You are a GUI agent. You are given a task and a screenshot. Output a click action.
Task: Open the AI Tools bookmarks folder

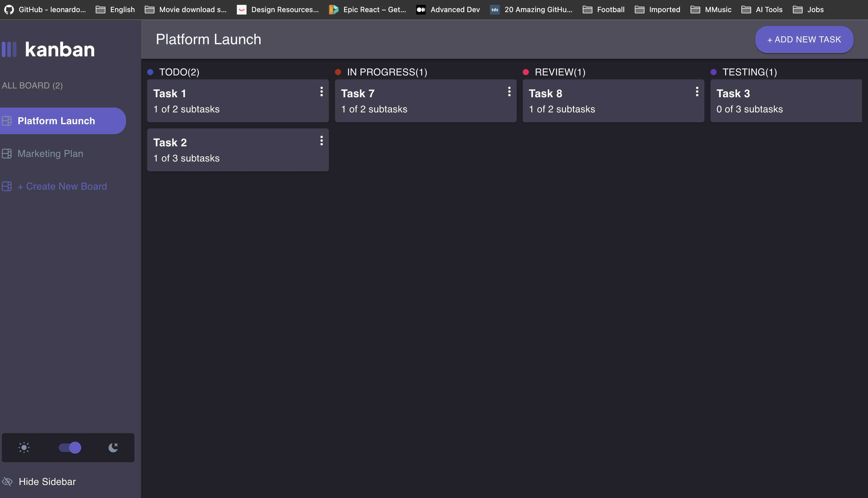tap(762, 10)
